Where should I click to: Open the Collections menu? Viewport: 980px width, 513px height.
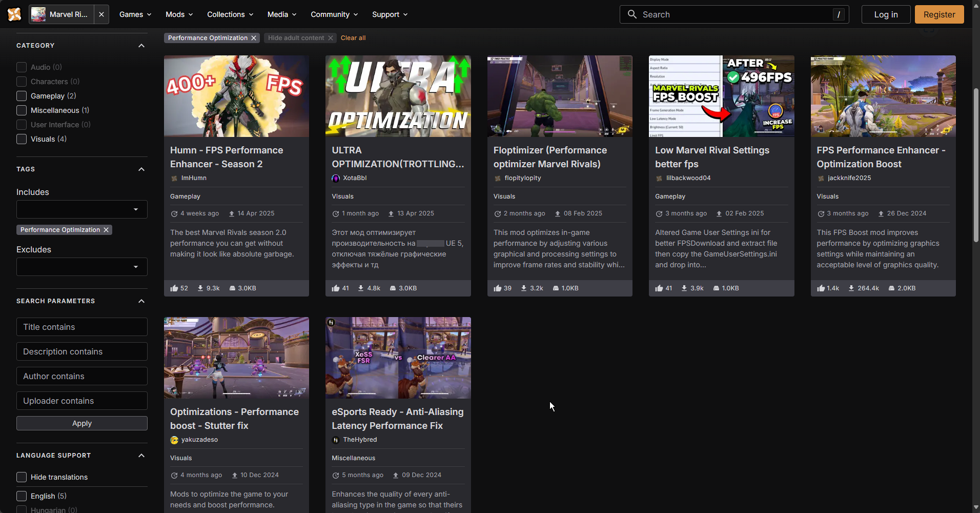pyautogui.click(x=230, y=14)
